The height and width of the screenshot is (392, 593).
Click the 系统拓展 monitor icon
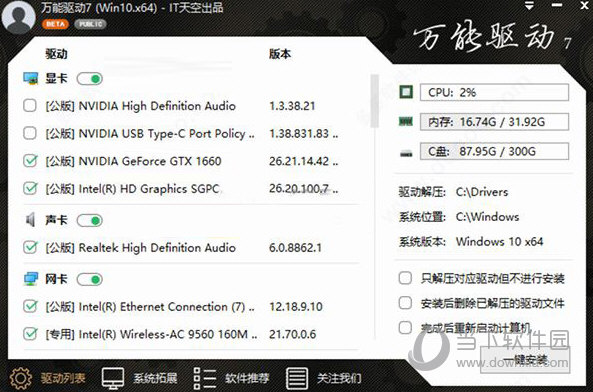click(113, 378)
